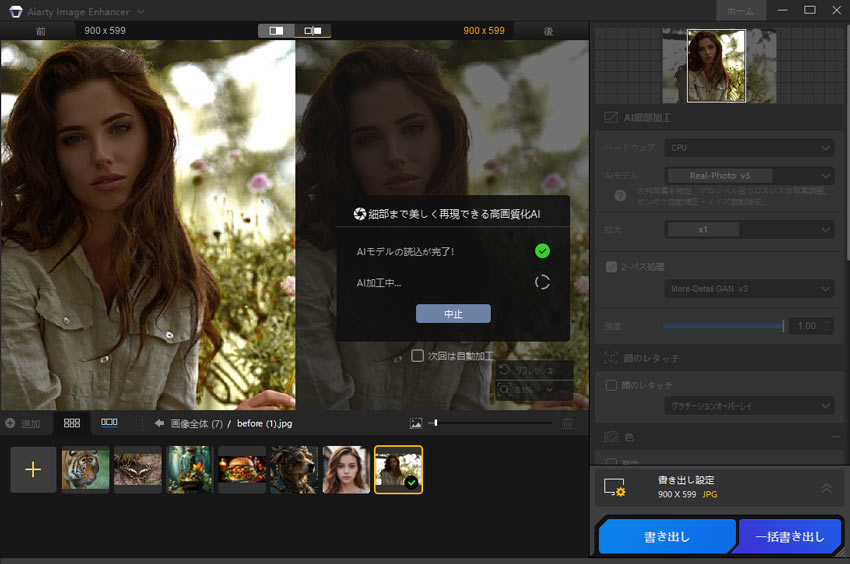This screenshot has width=850, height=564.
Task: Enable the 顔のレタッチ checkbox
Action: point(612,385)
